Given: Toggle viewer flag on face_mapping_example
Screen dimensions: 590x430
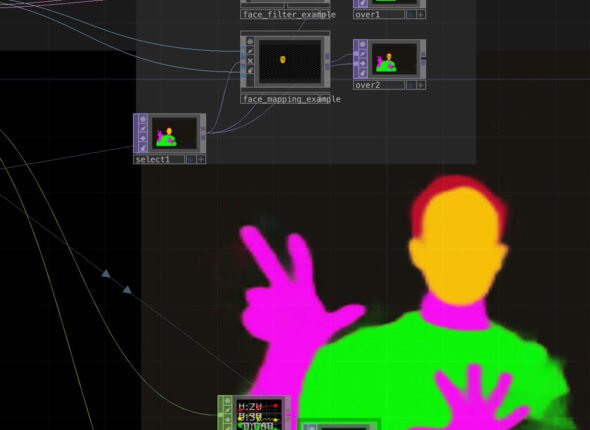Looking at the screenshot, I should 250,41.
